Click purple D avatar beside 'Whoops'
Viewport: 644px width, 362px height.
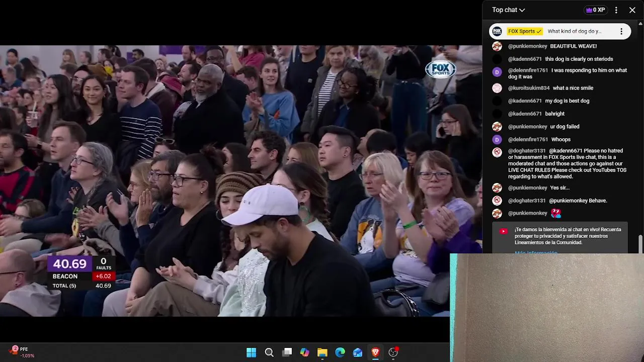tap(497, 140)
